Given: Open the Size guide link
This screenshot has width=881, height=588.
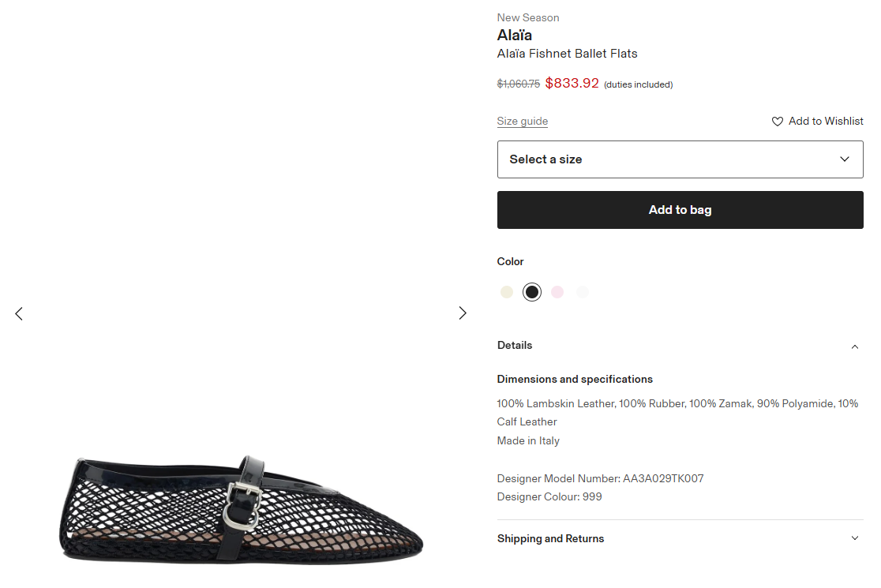Looking at the screenshot, I should [x=522, y=121].
